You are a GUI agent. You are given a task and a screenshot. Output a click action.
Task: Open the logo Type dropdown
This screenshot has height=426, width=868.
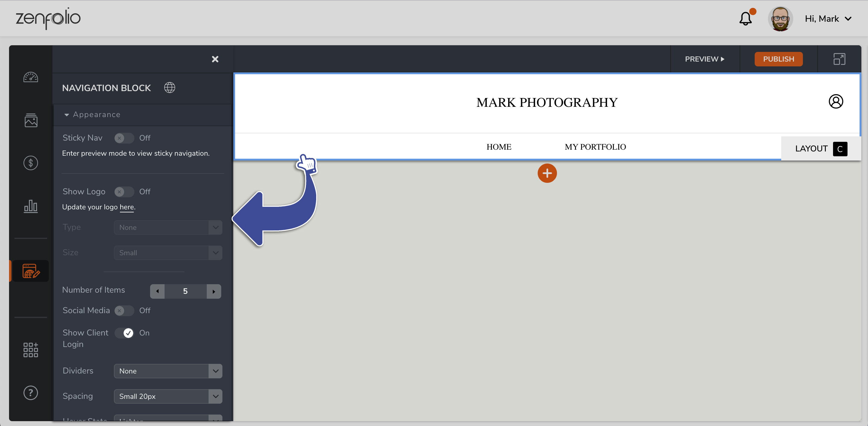click(168, 227)
